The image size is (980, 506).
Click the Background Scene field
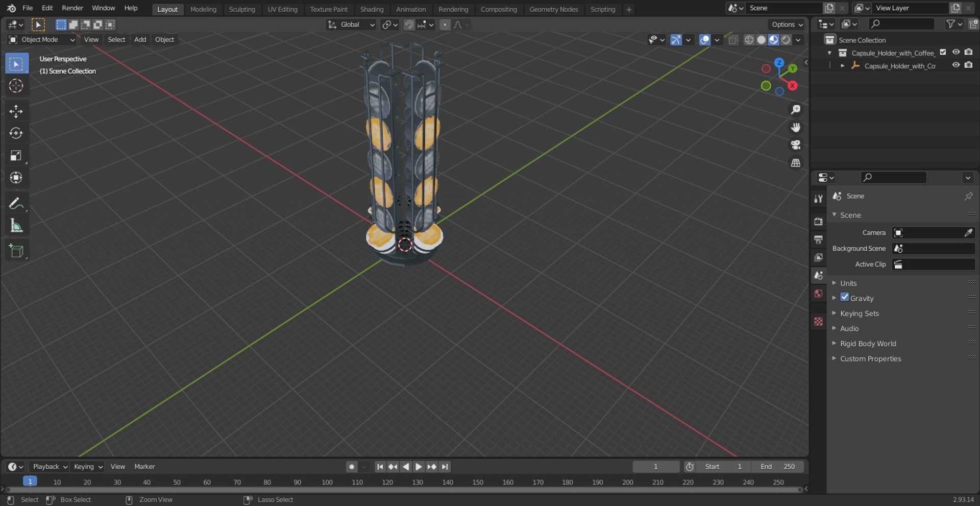[934, 249]
